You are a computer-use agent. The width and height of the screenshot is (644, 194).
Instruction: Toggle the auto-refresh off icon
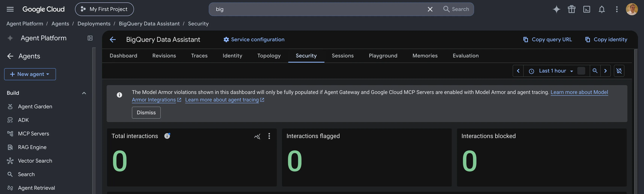coord(619,71)
